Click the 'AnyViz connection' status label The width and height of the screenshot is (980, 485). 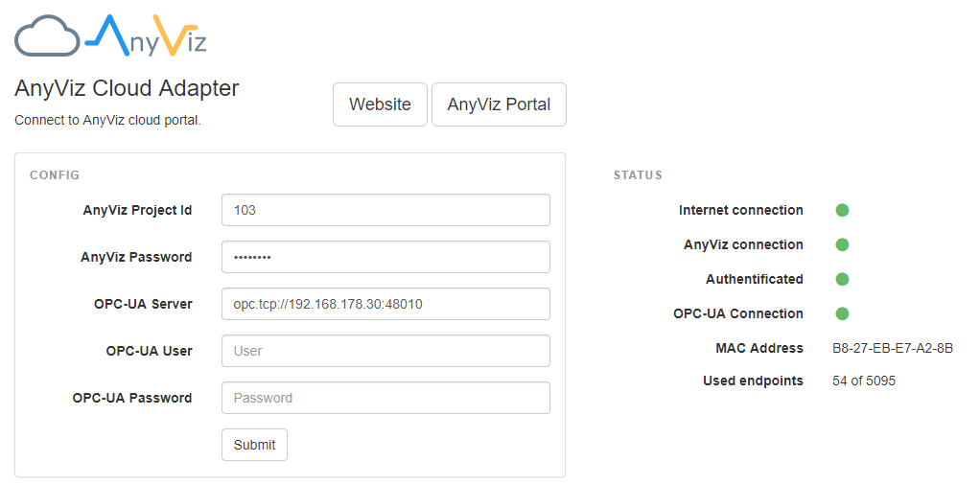[x=744, y=244]
